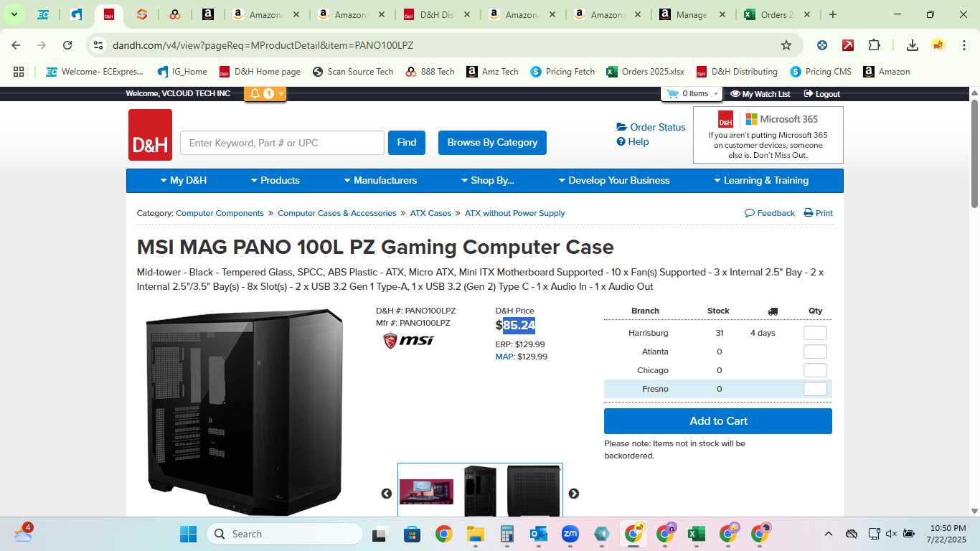The width and height of the screenshot is (980, 551).
Task: Click the Microsoft 365 ad banner
Action: coord(768,135)
